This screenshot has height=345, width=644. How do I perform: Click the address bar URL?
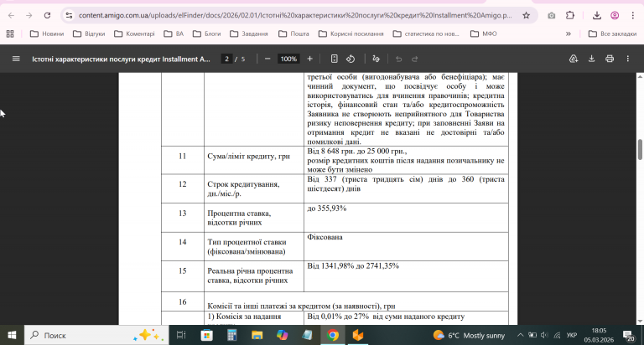293,15
